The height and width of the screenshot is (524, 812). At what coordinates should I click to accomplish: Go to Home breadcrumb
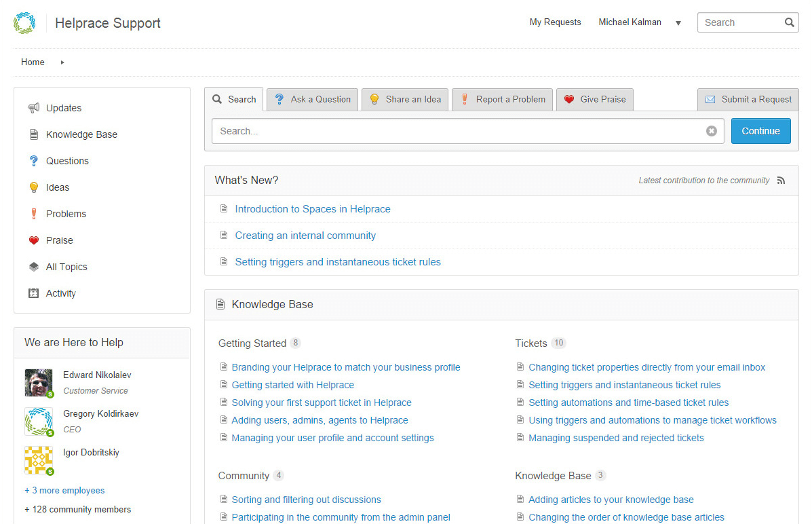click(x=33, y=62)
